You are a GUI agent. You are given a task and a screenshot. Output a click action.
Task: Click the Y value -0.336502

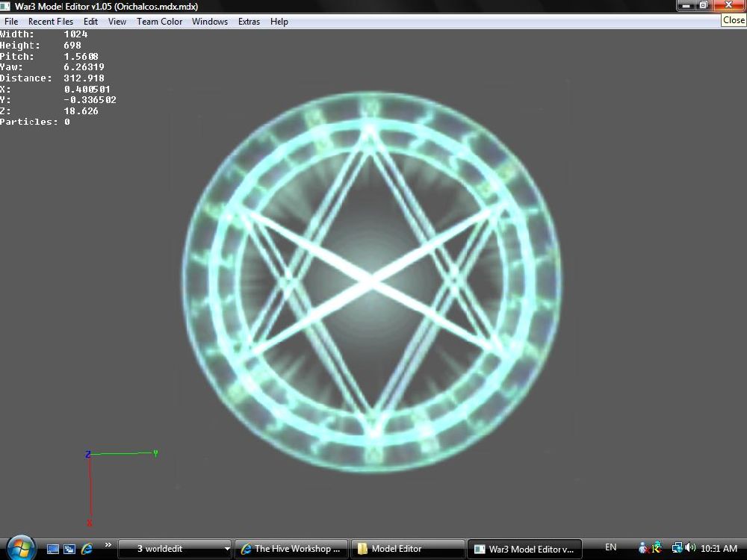[x=90, y=100]
